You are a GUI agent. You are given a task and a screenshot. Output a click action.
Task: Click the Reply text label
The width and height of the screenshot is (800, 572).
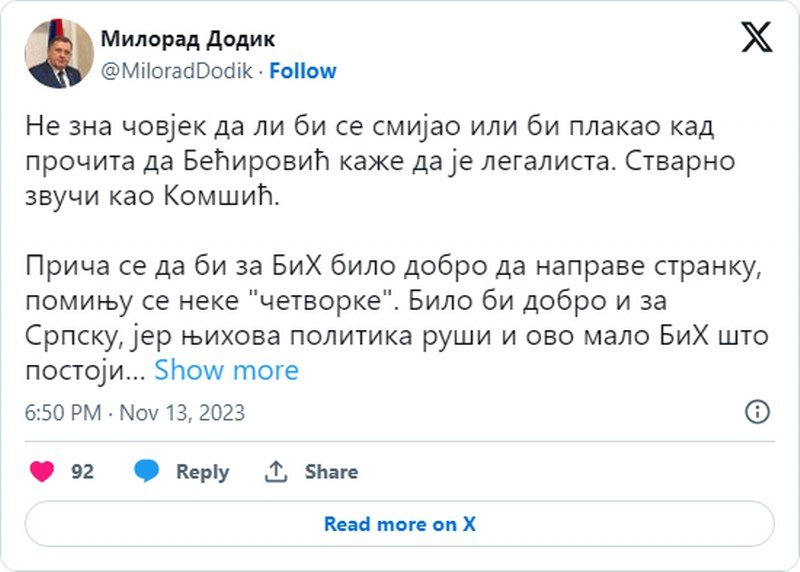click(x=203, y=472)
